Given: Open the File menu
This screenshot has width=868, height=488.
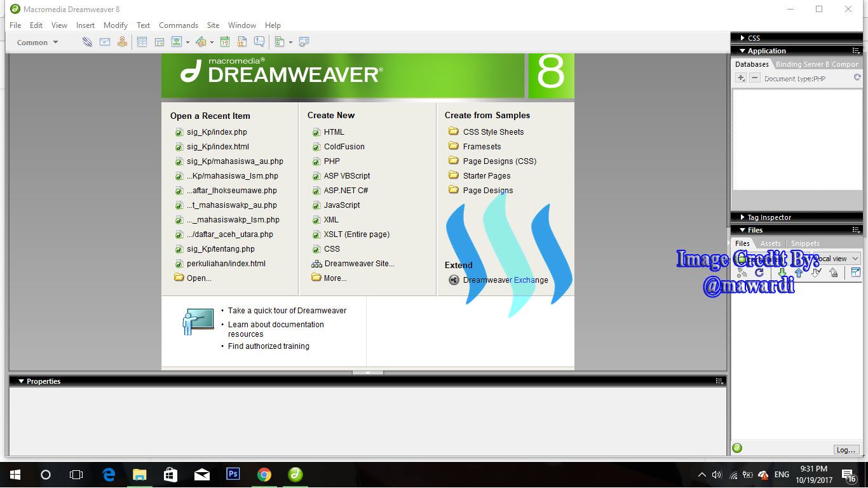Looking at the screenshot, I should [15, 25].
